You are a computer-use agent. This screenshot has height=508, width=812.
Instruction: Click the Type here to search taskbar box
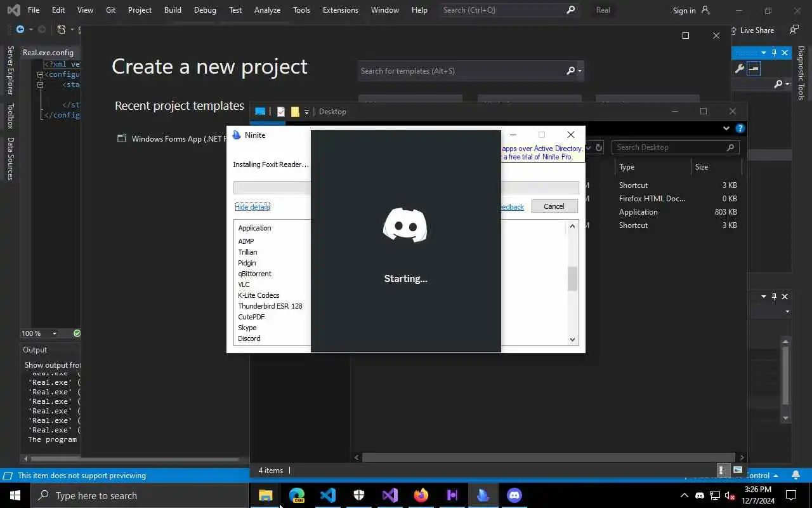tap(140, 495)
